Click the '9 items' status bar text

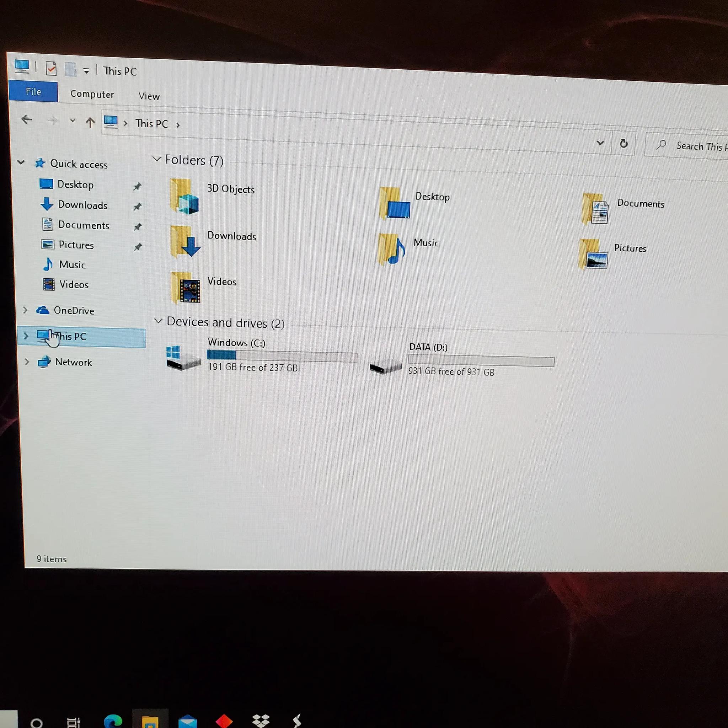coord(52,559)
